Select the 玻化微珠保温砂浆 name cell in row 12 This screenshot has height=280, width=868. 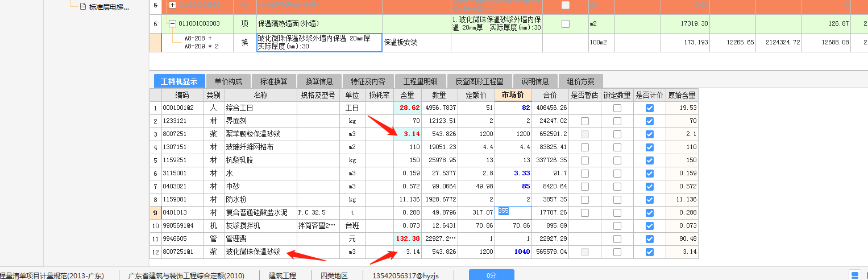tap(261, 252)
